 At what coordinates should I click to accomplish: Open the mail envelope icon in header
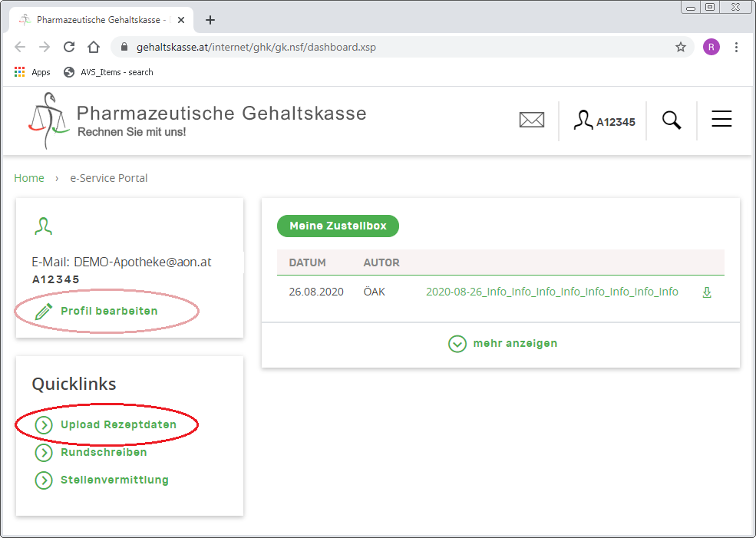point(531,120)
